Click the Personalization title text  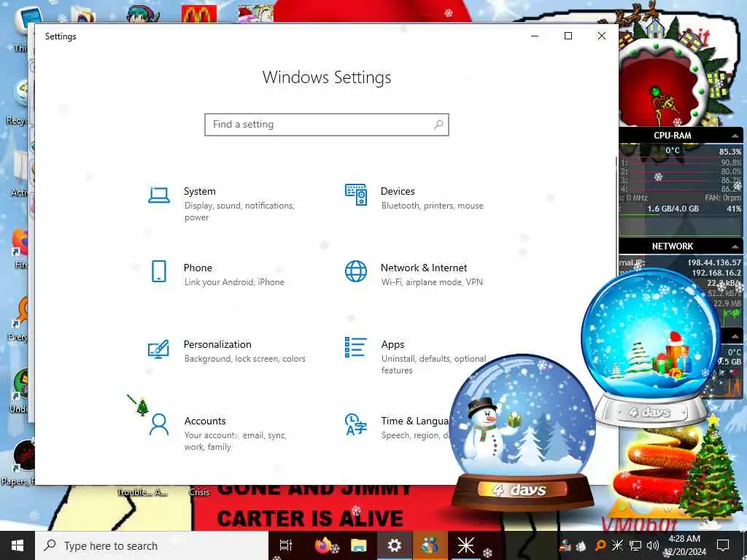(x=217, y=345)
